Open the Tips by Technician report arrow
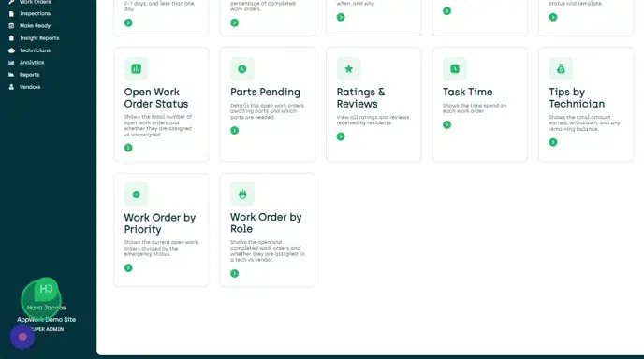 click(x=553, y=142)
